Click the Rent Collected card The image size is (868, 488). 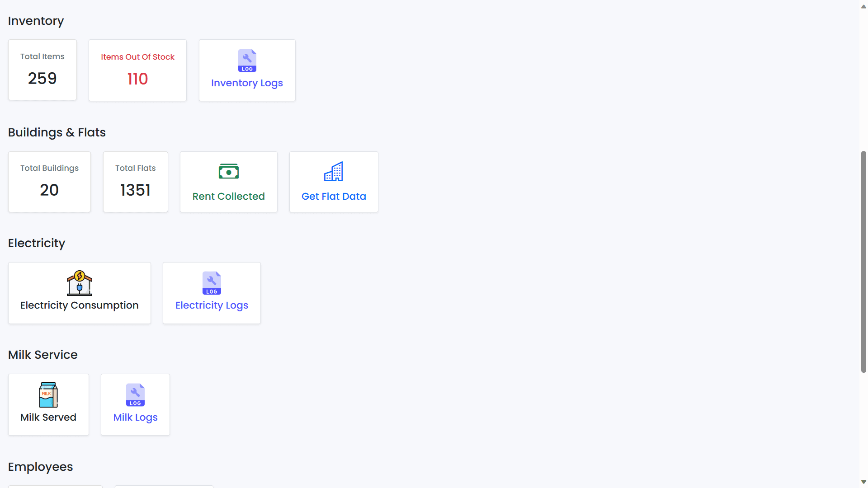[228, 182]
